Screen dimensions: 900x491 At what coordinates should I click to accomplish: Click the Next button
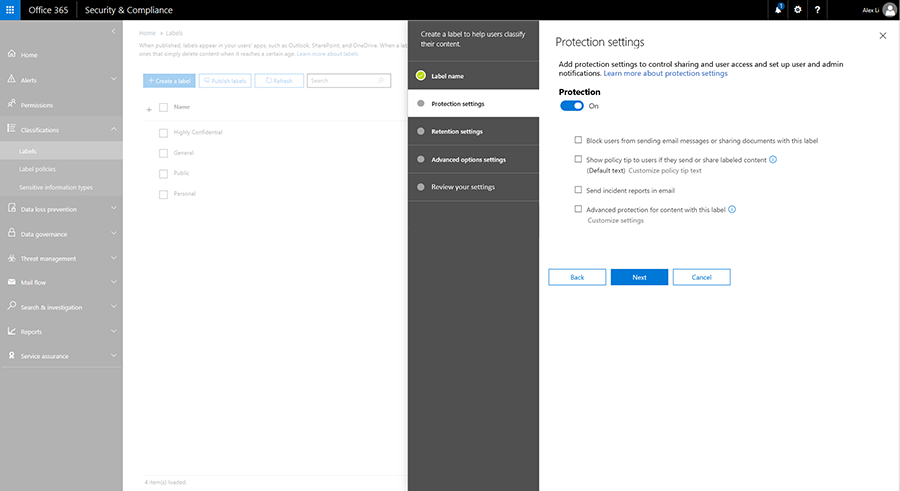tap(639, 277)
